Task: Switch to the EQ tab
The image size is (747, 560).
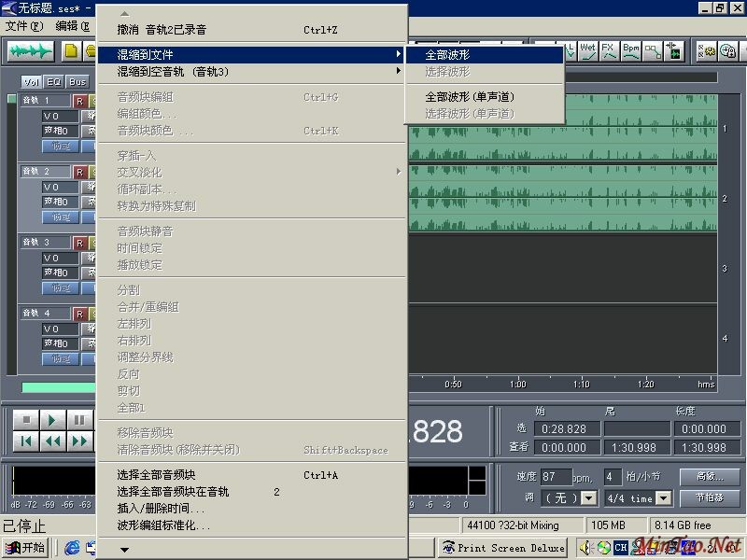Action: 56,82
